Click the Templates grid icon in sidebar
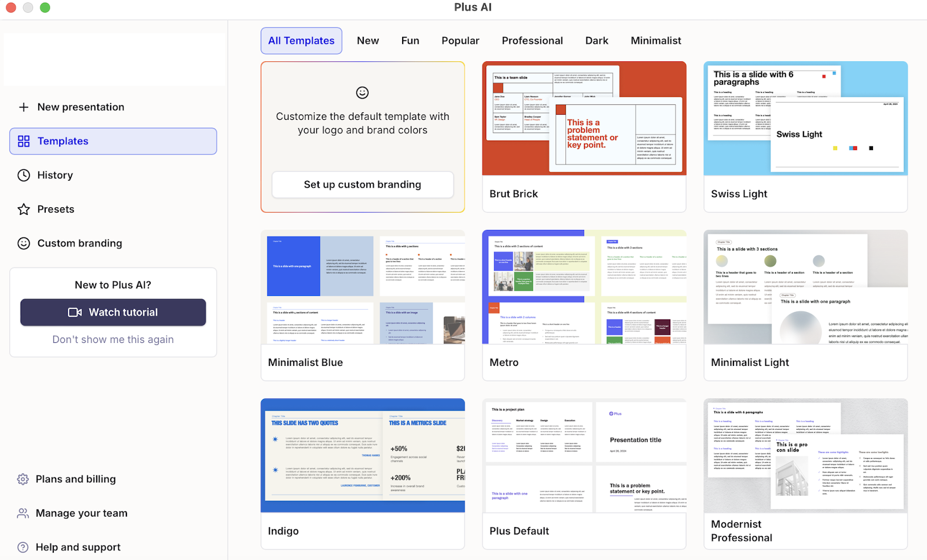Viewport: 927px width, 560px height. pos(24,141)
